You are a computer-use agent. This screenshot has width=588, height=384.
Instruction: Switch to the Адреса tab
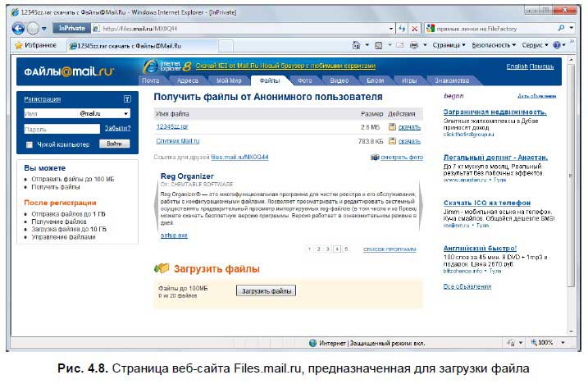tap(188, 80)
